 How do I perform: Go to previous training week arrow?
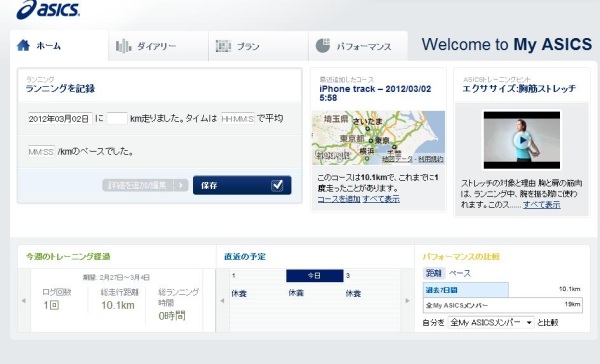point(24,300)
